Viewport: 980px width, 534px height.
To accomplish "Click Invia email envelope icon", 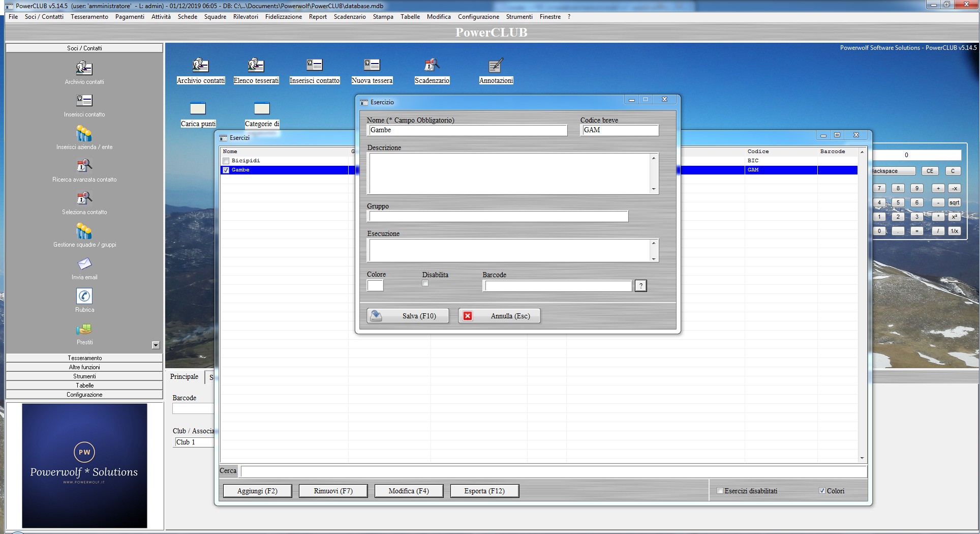I will 84,263.
